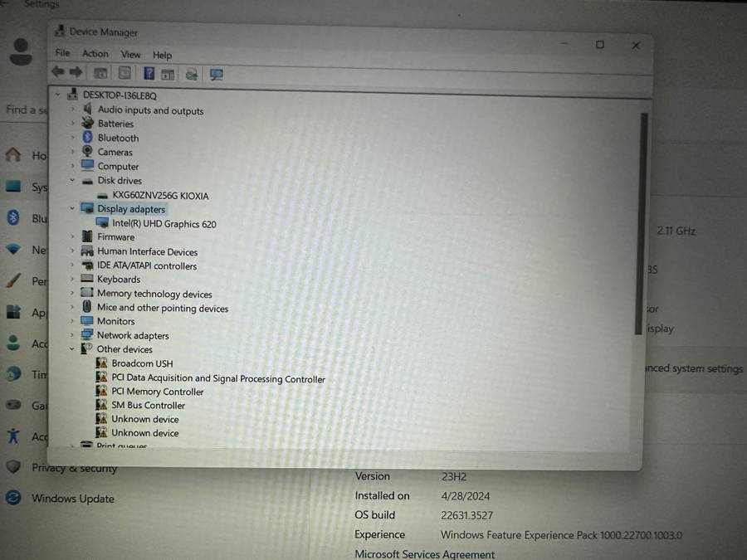Open Windows Update in Settings sidebar
Viewport: 747px width, 560px height.
(72, 499)
